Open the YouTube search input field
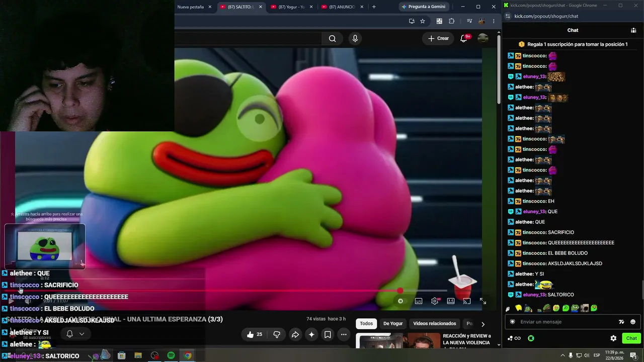The height and width of the screenshot is (362, 644). 248,39
